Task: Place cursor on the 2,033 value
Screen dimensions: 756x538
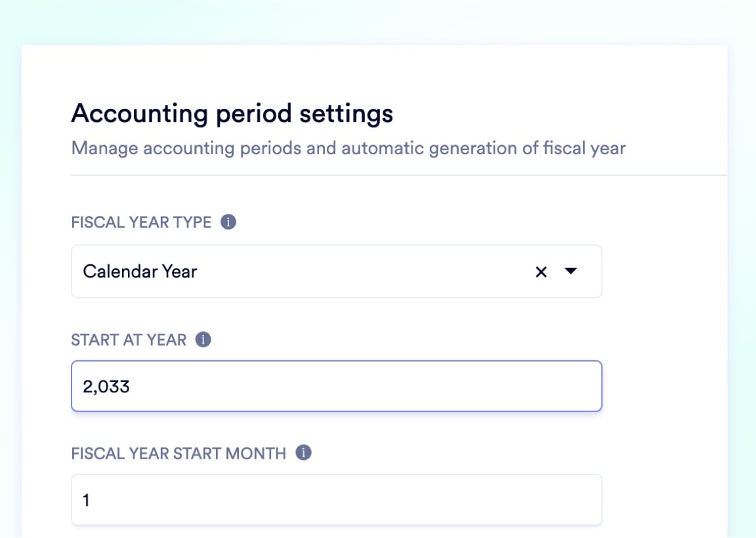Action: tap(106, 386)
